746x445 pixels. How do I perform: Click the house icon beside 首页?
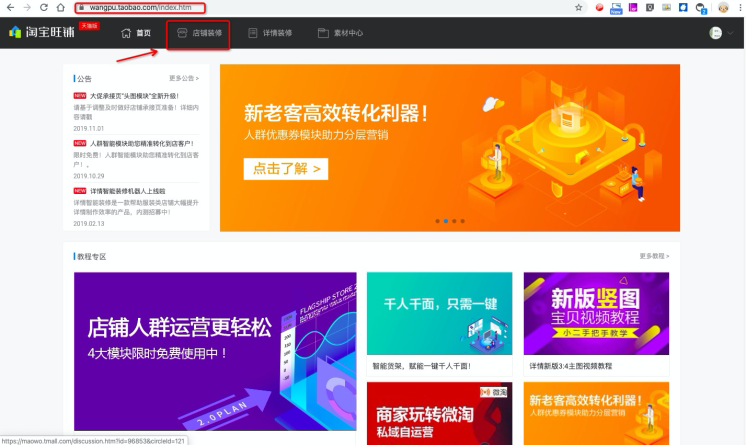126,33
